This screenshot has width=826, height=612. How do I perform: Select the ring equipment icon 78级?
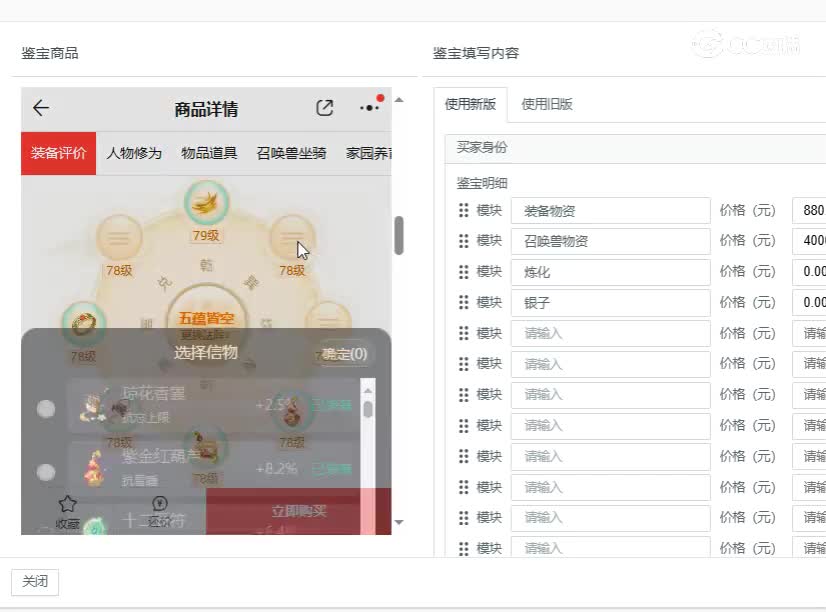point(83,323)
